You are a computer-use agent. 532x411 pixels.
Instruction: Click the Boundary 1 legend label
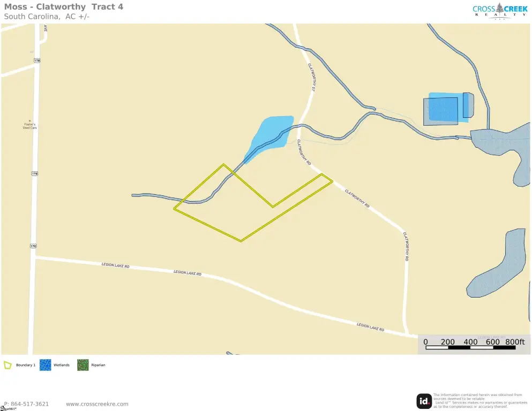[x=25, y=365]
